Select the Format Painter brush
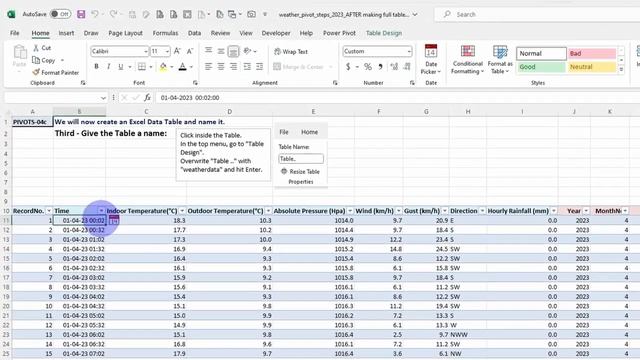 pos(36,72)
